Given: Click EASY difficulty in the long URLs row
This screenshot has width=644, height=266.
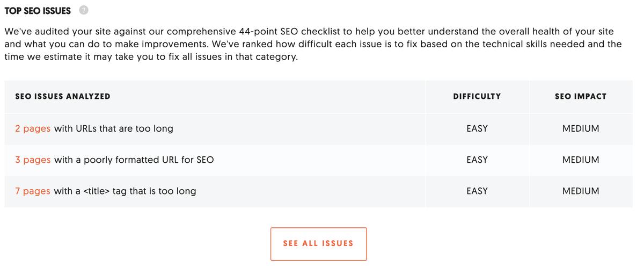Looking at the screenshot, I should (477, 129).
